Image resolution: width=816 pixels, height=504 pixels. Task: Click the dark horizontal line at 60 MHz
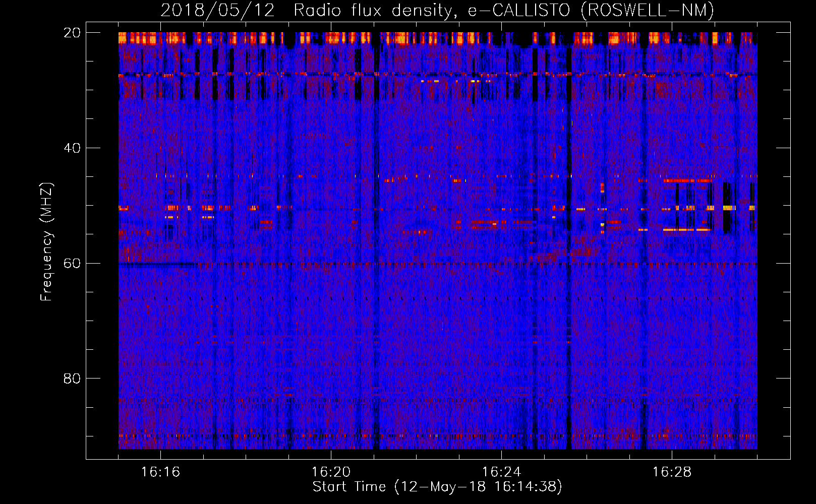[x=156, y=264]
